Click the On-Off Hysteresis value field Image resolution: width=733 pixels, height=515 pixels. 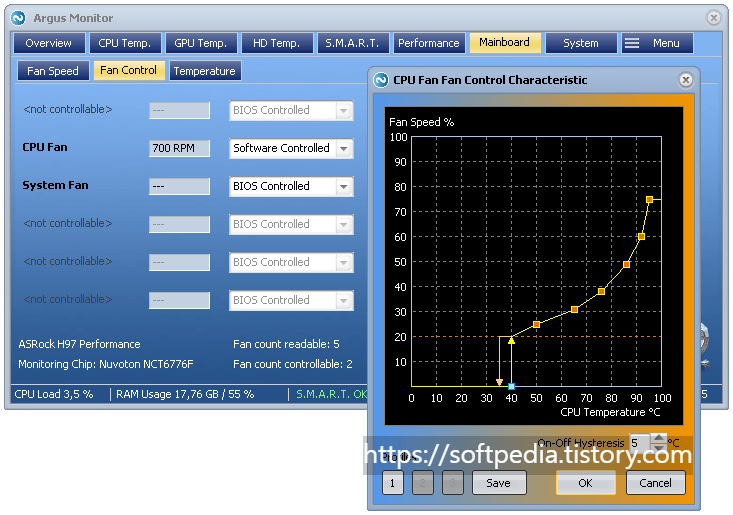pos(640,443)
